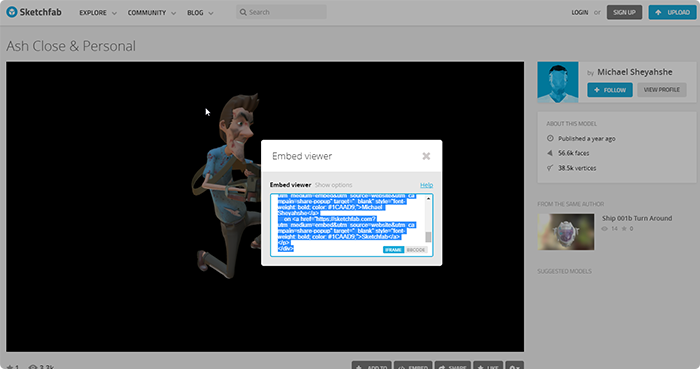Click the Sign Up button

[624, 12]
